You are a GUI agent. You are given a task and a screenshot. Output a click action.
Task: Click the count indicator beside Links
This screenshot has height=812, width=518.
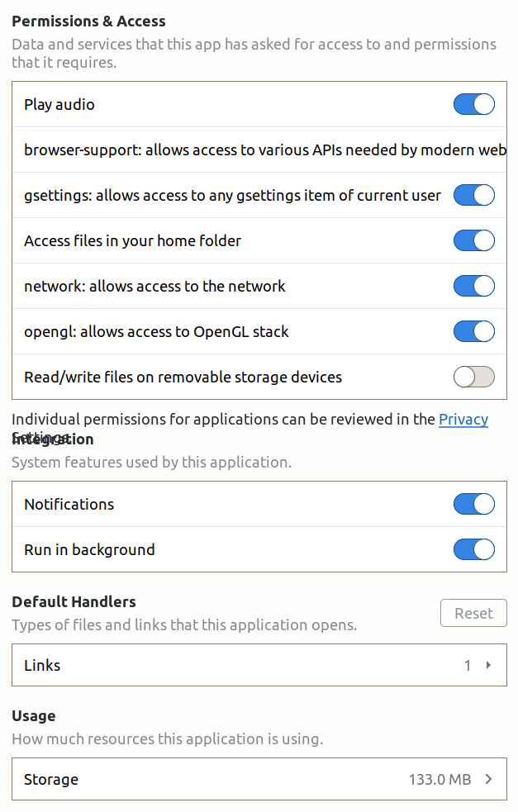pyautogui.click(x=467, y=665)
